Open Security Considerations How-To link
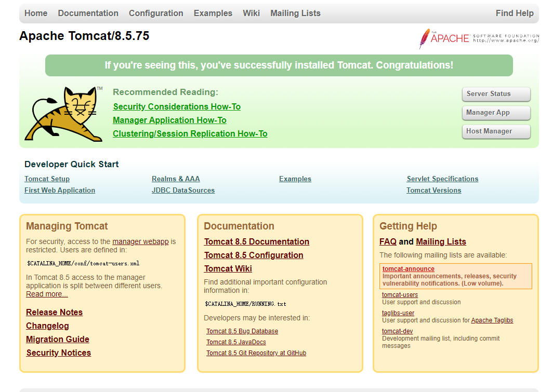The image size is (552, 392). click(x=177, y=106)
